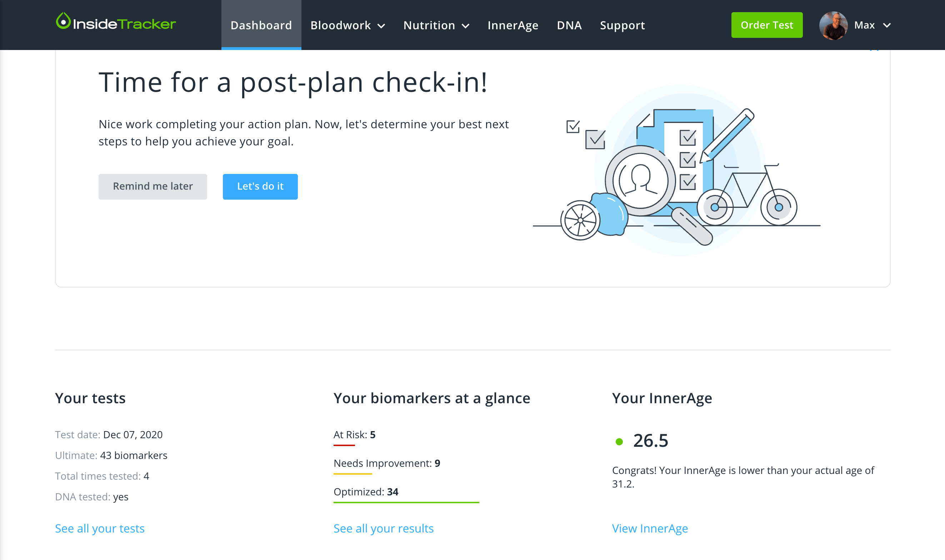This screenshot has height=560, width=945.
Task: Click the Your biomarkers at a glance heading
Action: click(431, 398)
